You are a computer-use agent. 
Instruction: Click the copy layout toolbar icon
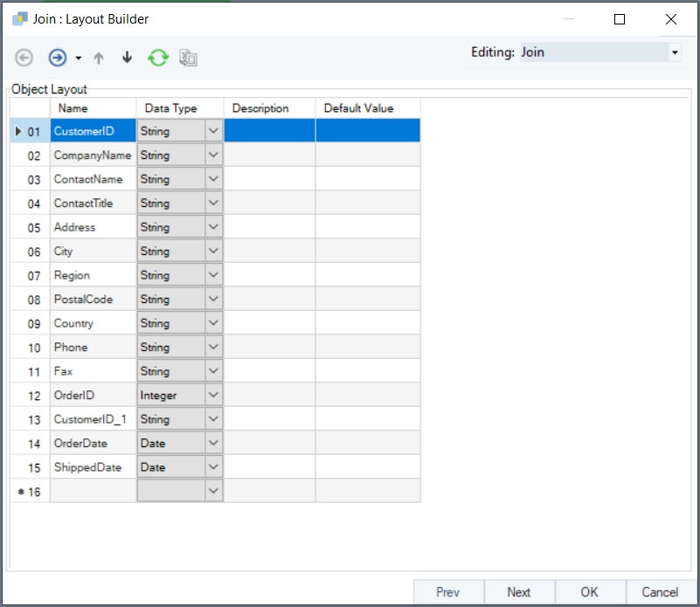(x=188, y=58)
